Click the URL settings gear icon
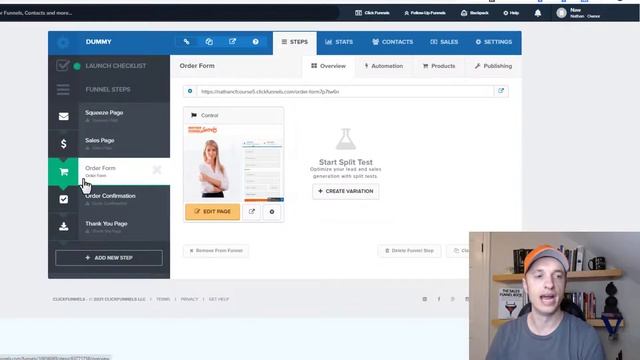 click(190, 91)
